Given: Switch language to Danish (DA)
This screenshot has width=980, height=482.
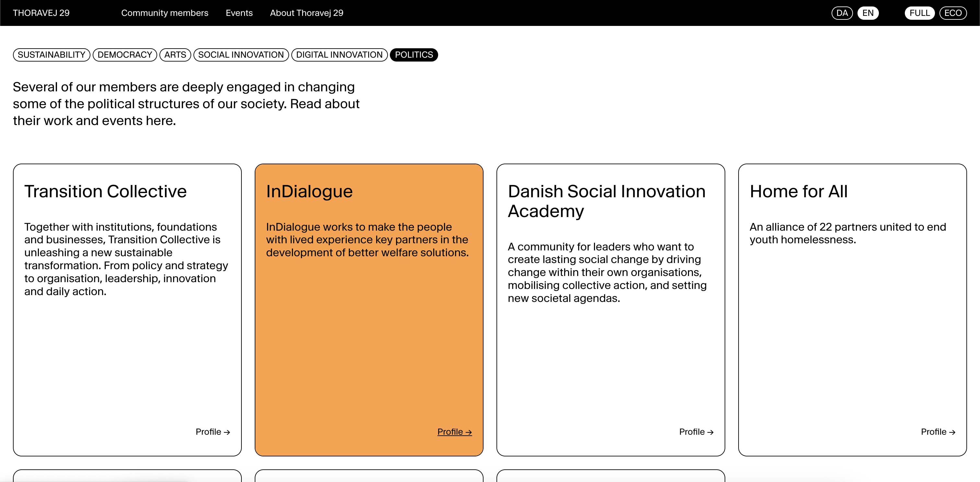Looking at the screenshot, I should pos(842,13).
